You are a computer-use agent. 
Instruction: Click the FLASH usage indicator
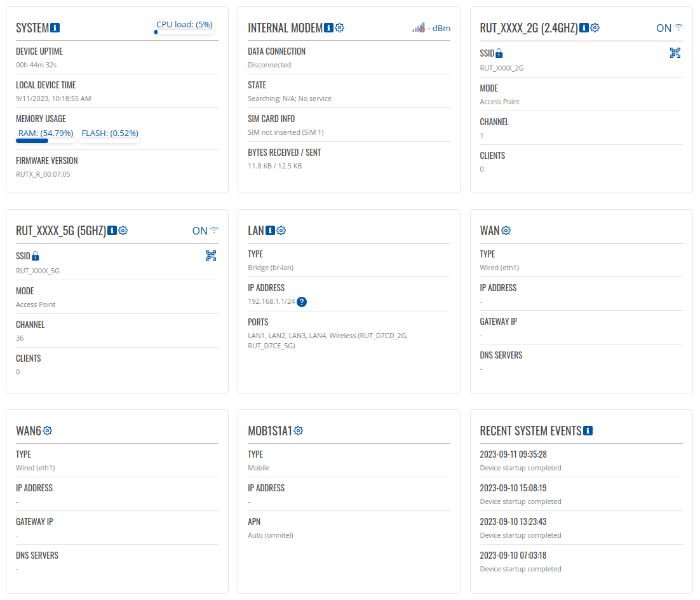110,133
